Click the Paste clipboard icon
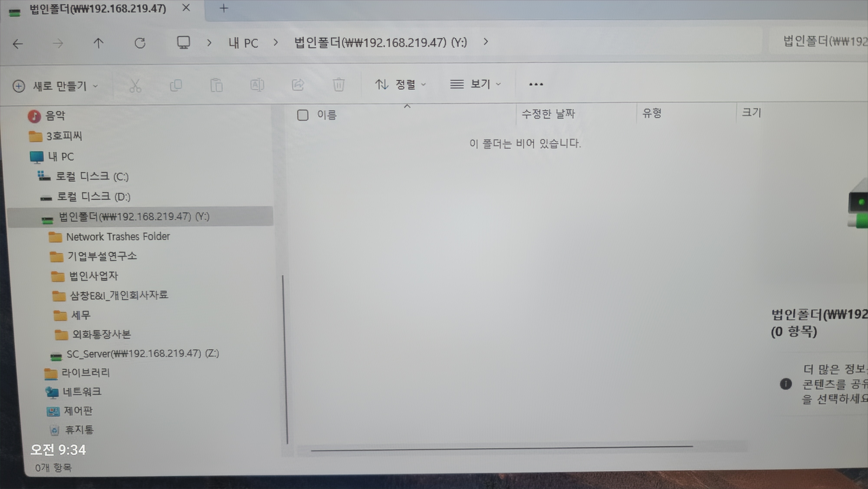868x489 pixels. click(x=216, y=85)
